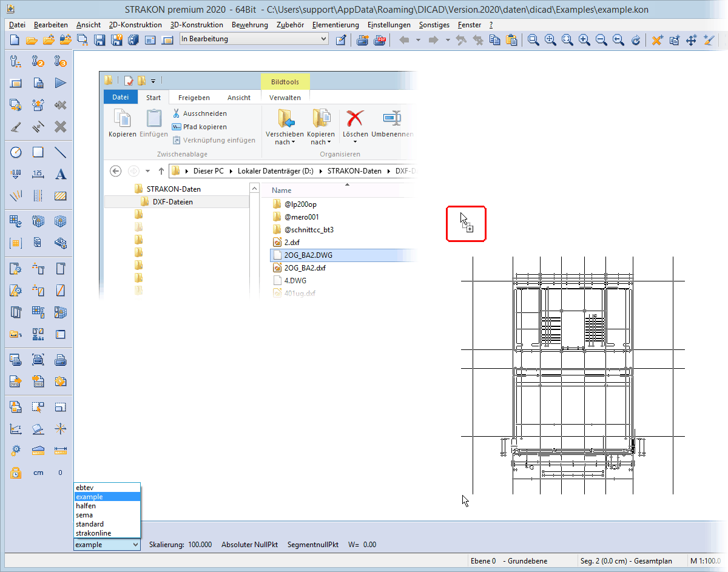The image size is (728, 572).
Task: Click the large grey X delete icon
Action: 61,127
